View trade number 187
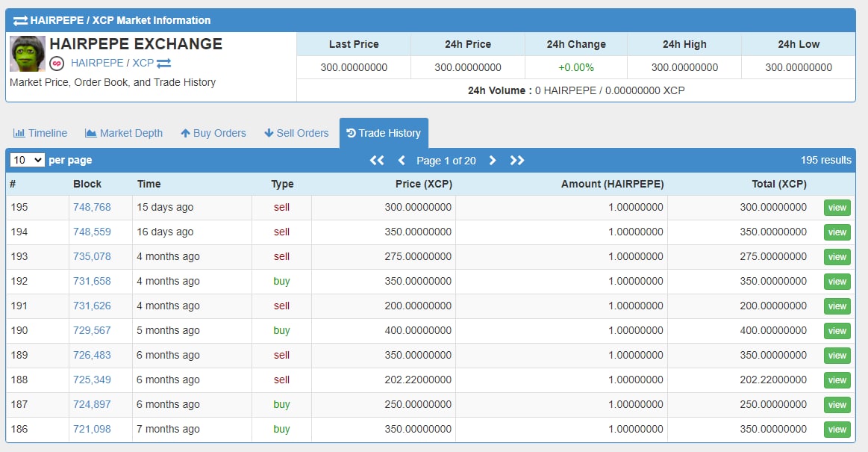This screenshot has height=452, width=868. pos(837,405)
